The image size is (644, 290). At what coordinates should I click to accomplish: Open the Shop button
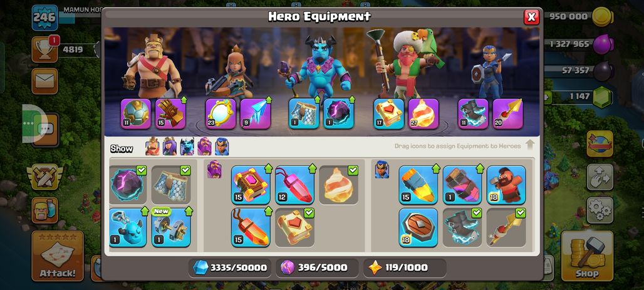pyautogui.click(x=587, y=256)
